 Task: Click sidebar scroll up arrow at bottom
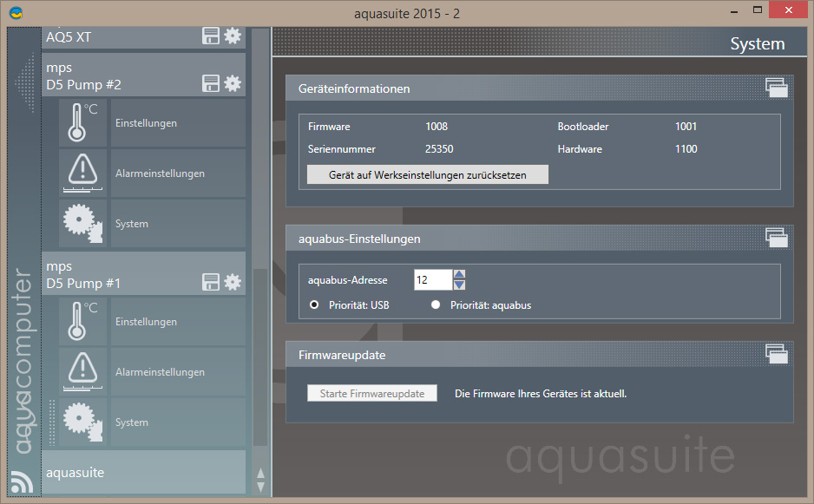260,474
